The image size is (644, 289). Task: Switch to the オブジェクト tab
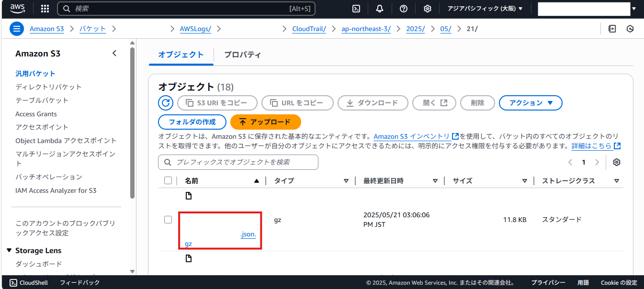(181, 55)
